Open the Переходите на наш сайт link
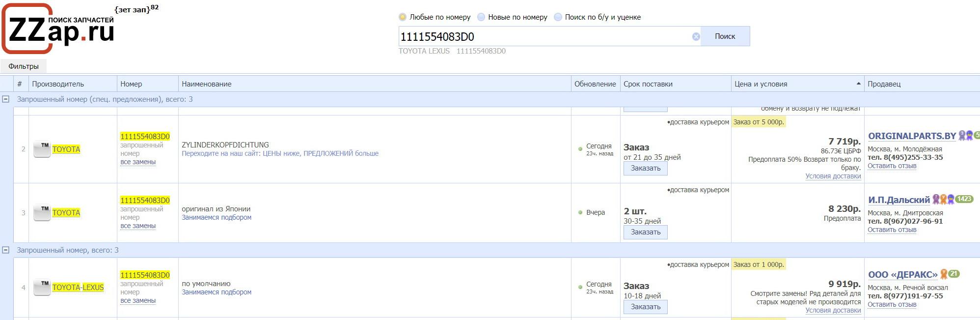This screenshot has width=980, height=320. tap(280, 153)
